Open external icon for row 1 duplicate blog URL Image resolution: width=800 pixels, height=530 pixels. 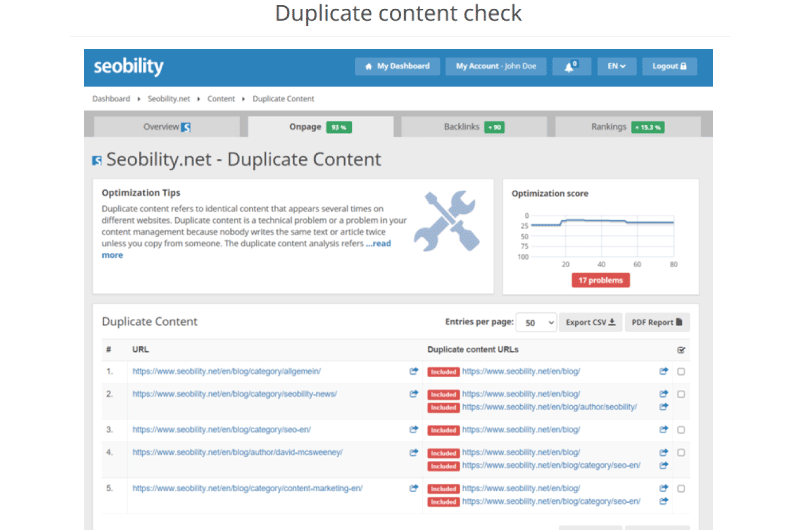click(663, 371)
